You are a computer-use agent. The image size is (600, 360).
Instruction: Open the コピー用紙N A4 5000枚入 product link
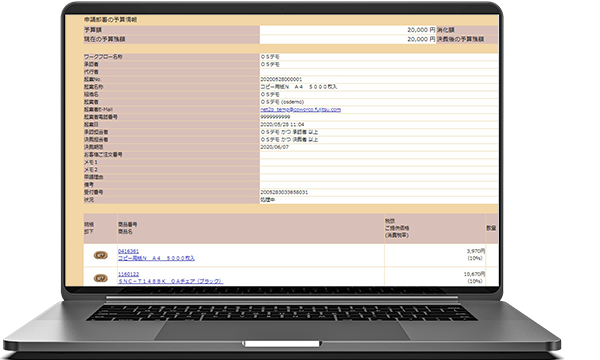[x=156, y=258]
